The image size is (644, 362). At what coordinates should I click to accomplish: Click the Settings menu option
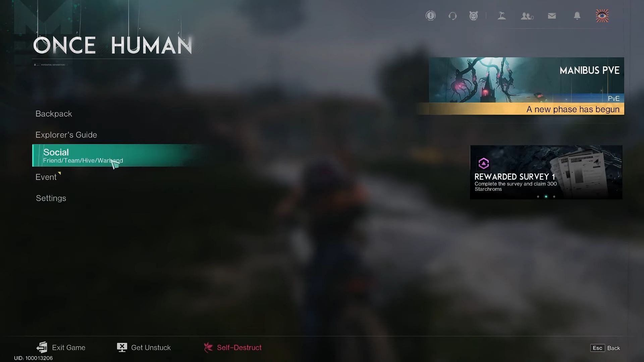(x=51, y=197)
